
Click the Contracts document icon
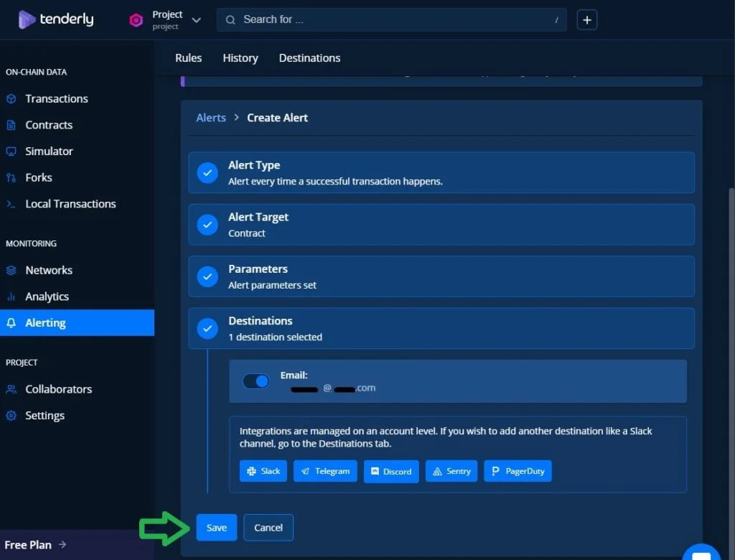point(11,125)
